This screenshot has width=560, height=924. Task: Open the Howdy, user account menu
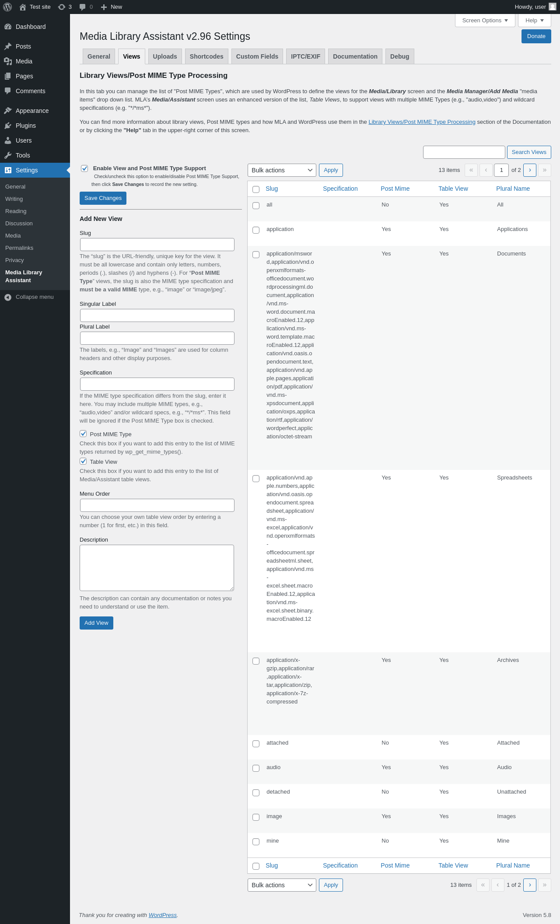pos(535,7)
